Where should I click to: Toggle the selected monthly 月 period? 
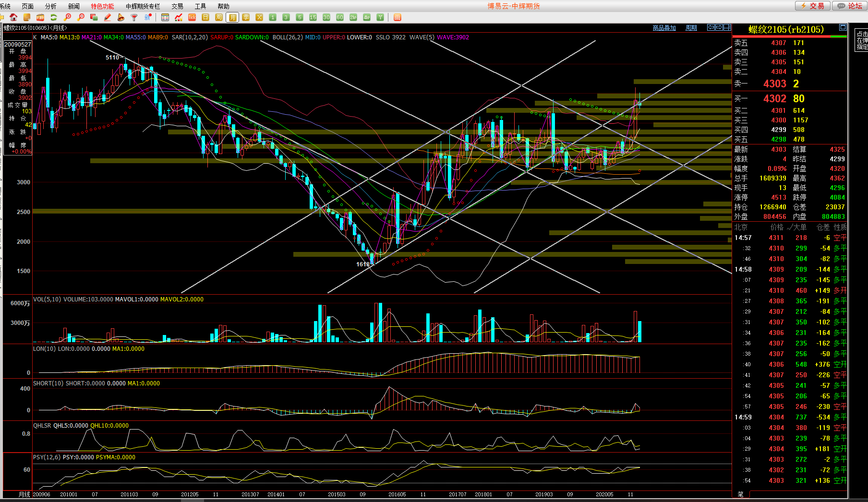(x=232, y=17)
